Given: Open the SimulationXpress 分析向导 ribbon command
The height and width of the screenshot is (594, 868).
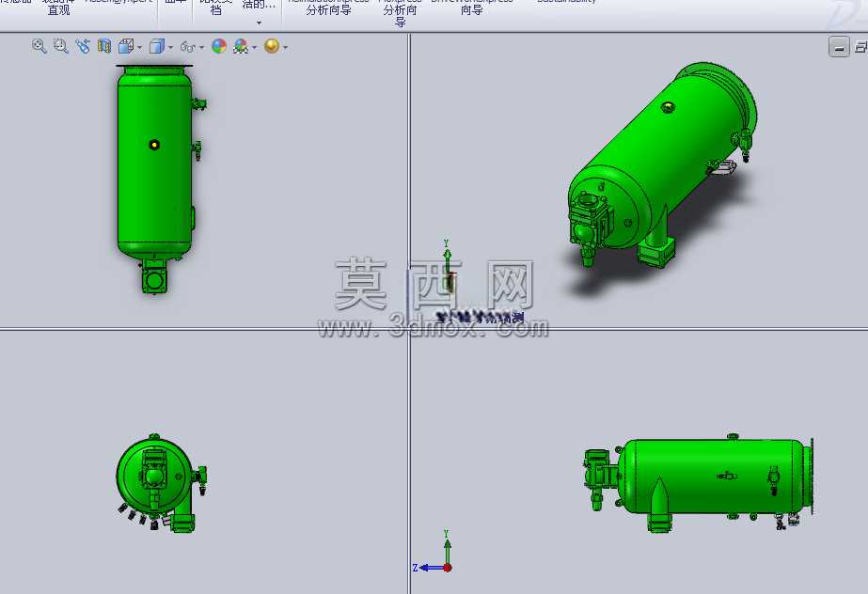Looking at the screenshot, I should click(328, 7).
